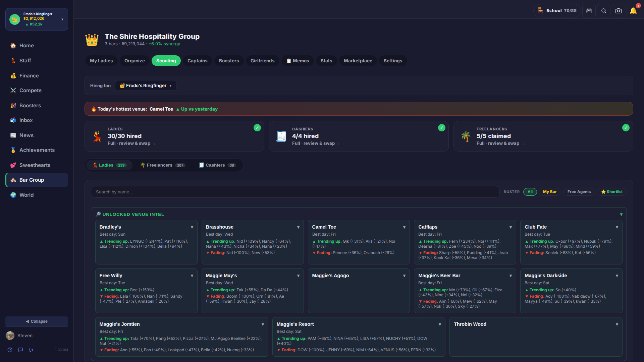Select the All roster filter

pyautogui.click(x=530, y=192)
